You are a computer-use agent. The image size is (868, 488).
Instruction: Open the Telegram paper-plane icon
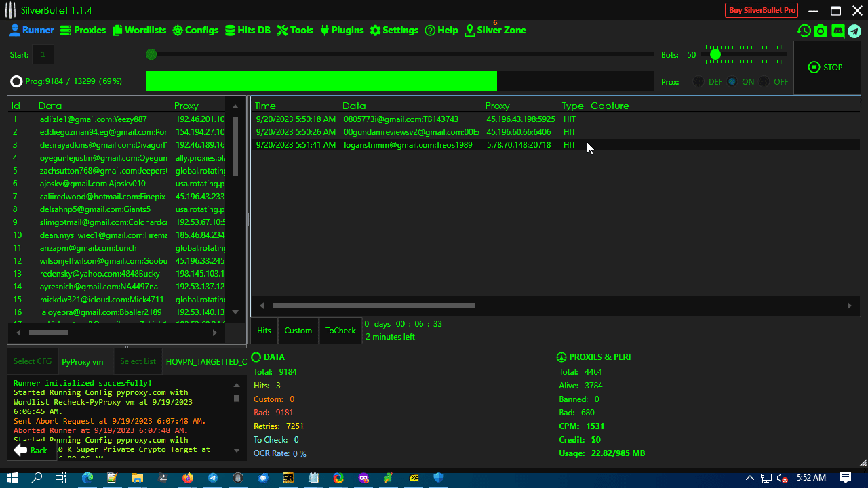click(x=854, y=30)
